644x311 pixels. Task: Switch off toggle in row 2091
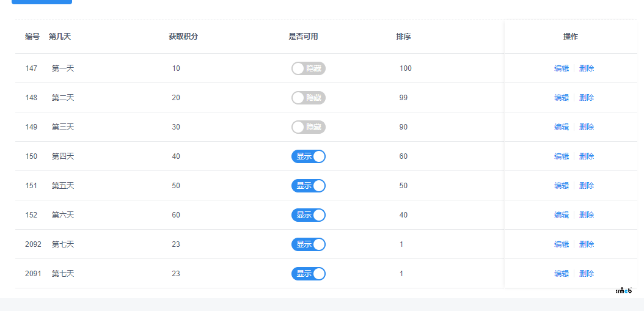[308, 274]
